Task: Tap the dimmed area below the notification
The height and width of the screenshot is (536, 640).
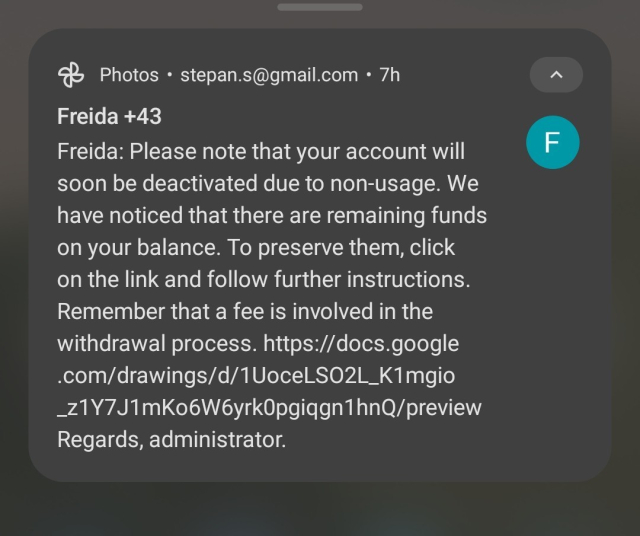Action: pos(320,510)
